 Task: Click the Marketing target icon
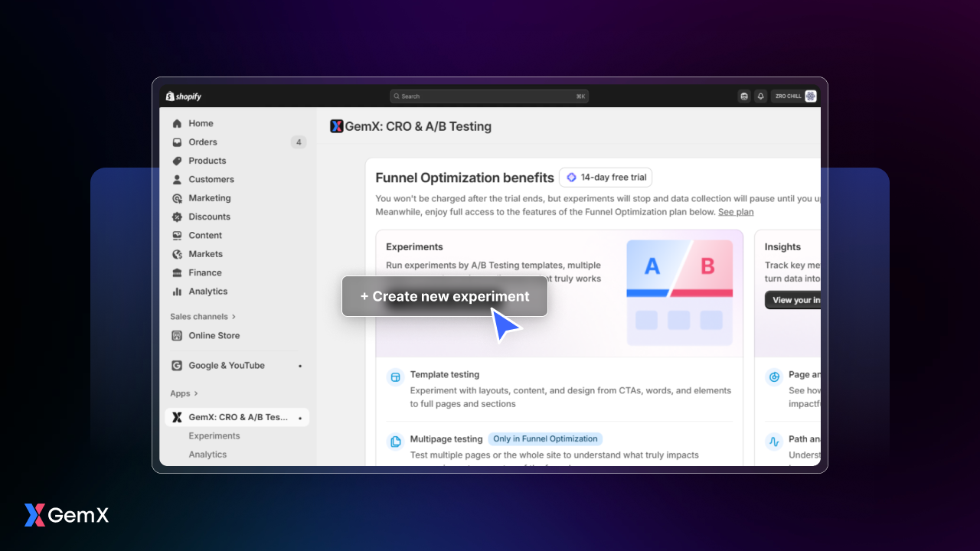177,198
